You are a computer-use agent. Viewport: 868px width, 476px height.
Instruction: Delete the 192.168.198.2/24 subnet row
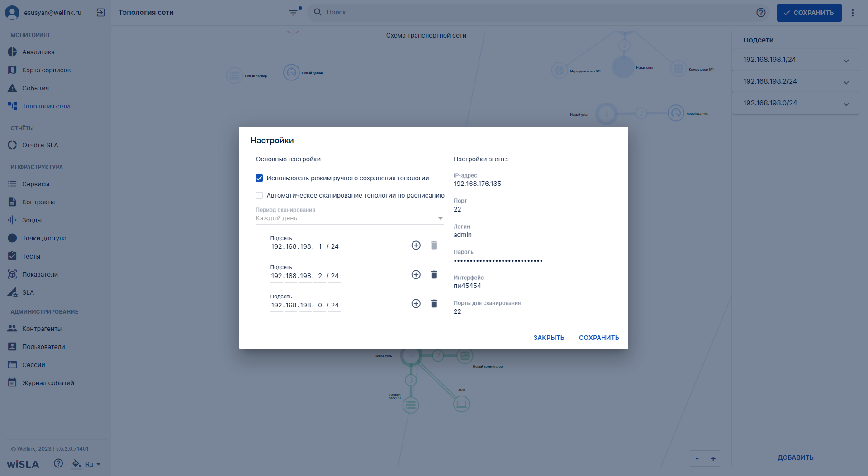click(x=434, y=275)
